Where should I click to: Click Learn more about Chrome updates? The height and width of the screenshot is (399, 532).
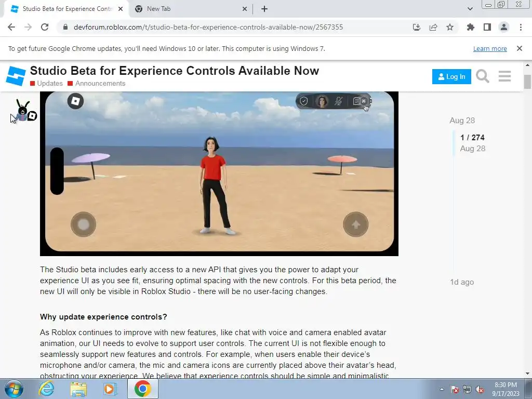coord(490,48)
